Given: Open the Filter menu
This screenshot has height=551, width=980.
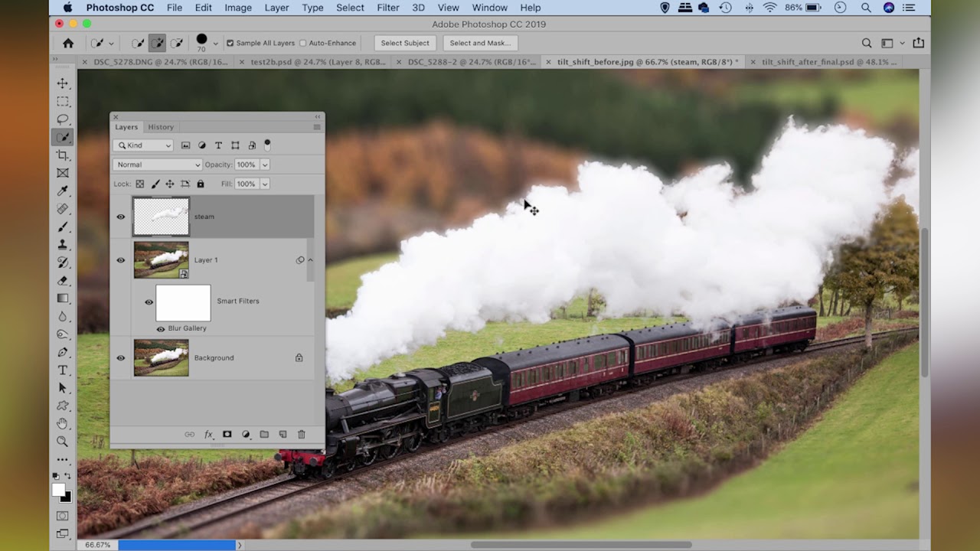Looking at the screenshot, I should pos(388,8).
